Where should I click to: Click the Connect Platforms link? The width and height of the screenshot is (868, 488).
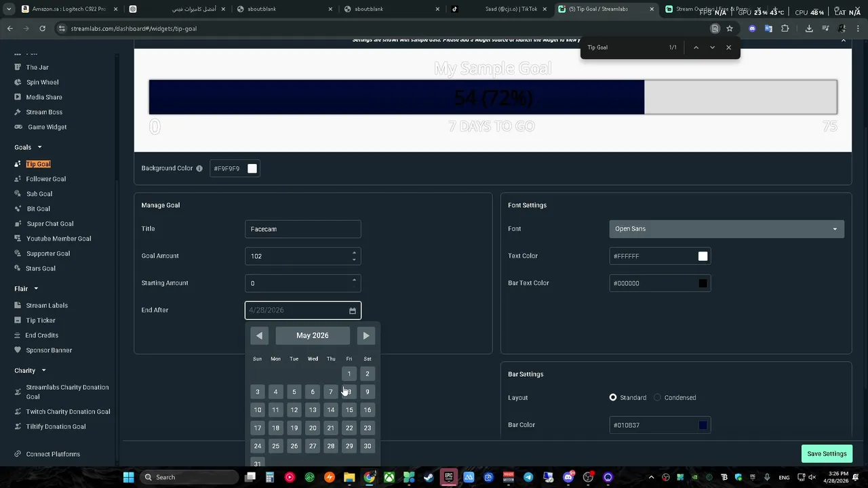pyautogui.click(x=53, y=454)
